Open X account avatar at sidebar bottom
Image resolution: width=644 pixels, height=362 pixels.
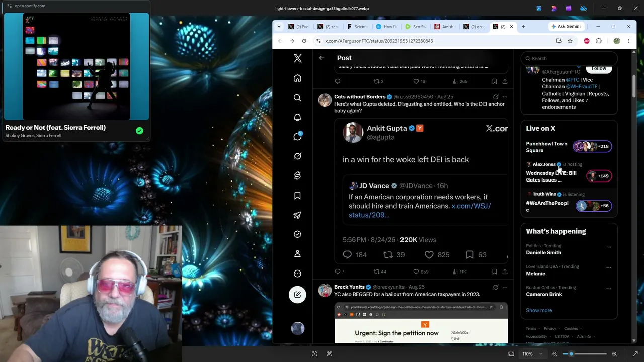pyautogui.click(x=297, y=328)
